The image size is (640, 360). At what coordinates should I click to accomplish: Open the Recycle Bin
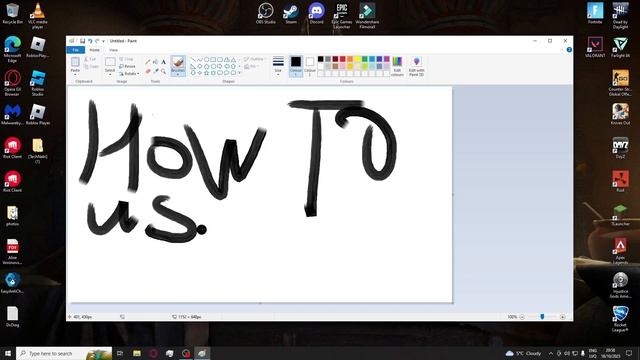click(12, 13)
